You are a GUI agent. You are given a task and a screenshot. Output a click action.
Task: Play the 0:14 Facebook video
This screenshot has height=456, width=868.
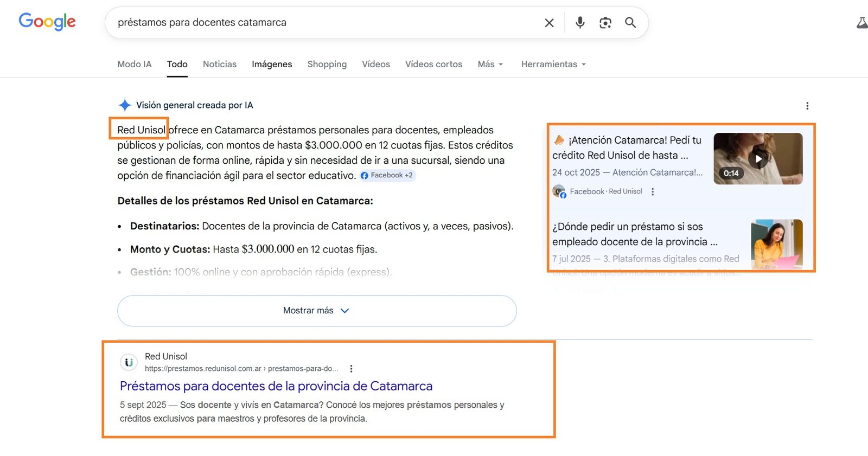[x=757, y=159]
